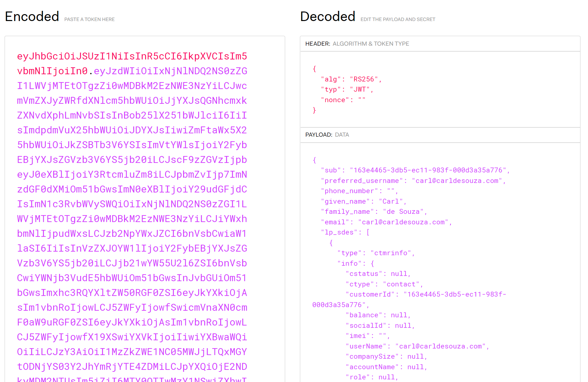Click encoded line starting sIm1vbnRoIjowLCJ5ZWFy
Viewport: 588px width, 382px height.
(x=132, y=307)
